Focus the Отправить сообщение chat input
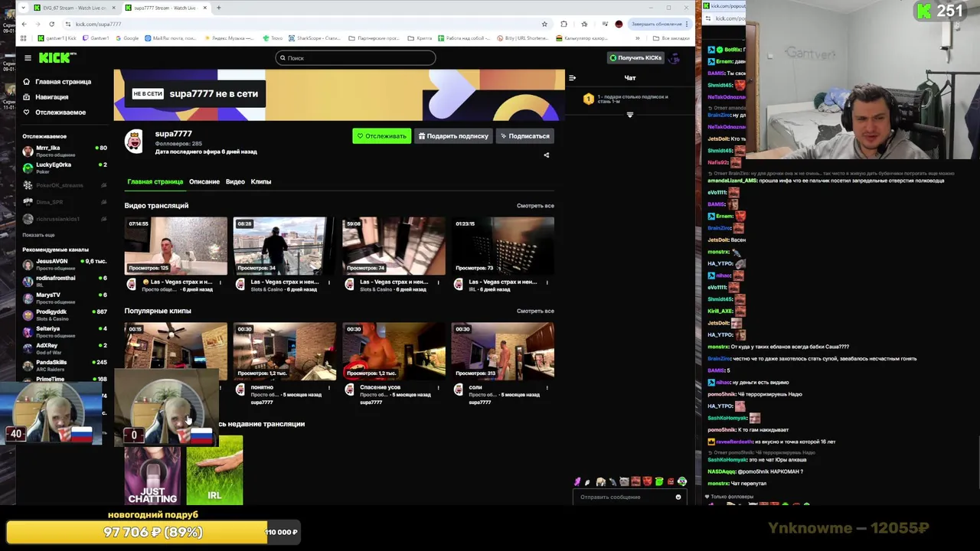 tap(624, 497)
